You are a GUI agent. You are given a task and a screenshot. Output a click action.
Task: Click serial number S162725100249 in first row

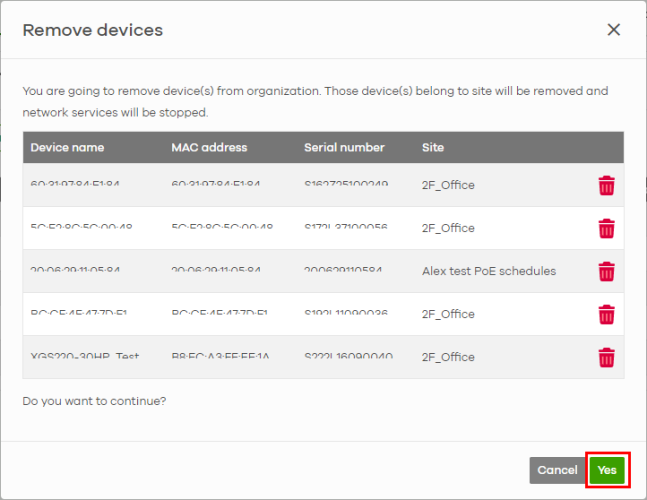pos(346,185)
